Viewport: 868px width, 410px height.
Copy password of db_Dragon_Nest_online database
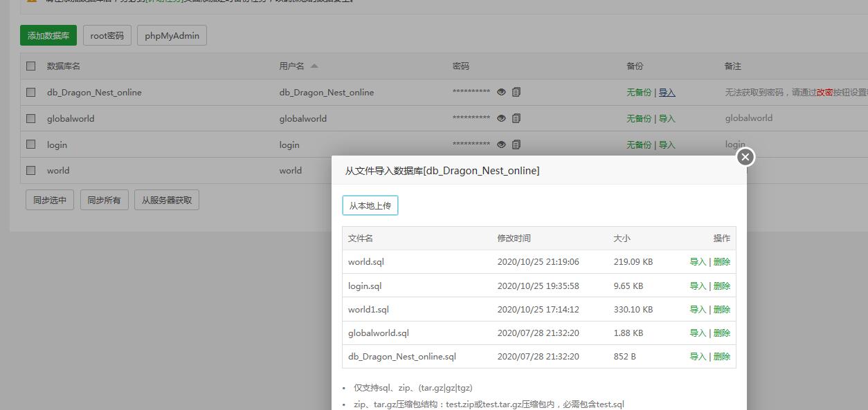pyautogui.click(x=516, y=92)
